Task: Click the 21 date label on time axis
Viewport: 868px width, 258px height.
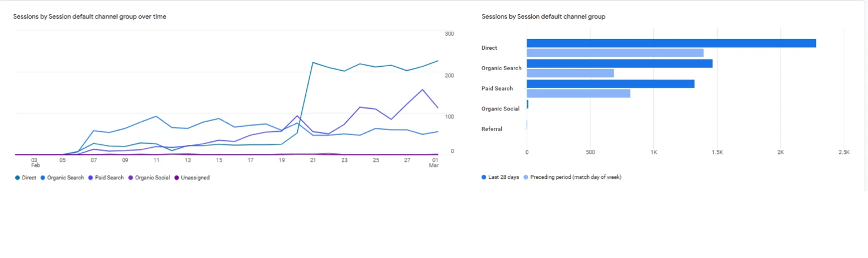Action: [313, 160]
